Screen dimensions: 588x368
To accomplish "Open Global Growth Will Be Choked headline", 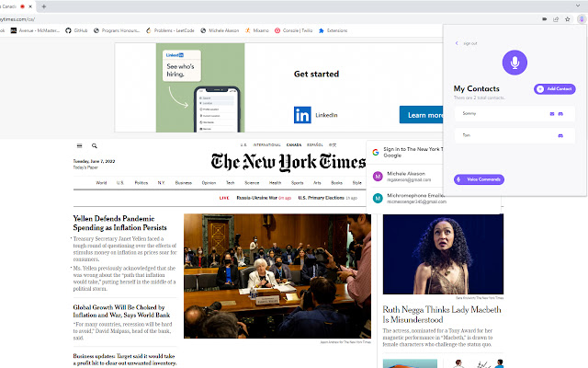I will pyautogui.click(x=121, y=311).
